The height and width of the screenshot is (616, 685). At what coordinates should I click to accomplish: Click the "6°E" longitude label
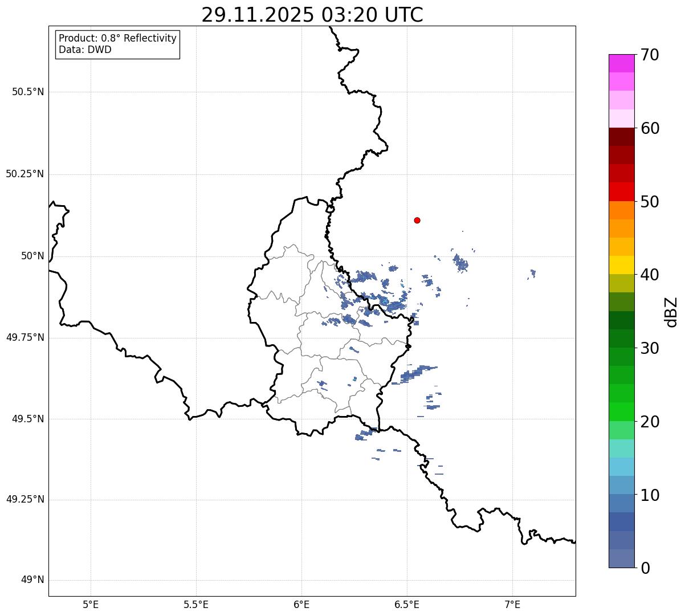tap(301, 604)
